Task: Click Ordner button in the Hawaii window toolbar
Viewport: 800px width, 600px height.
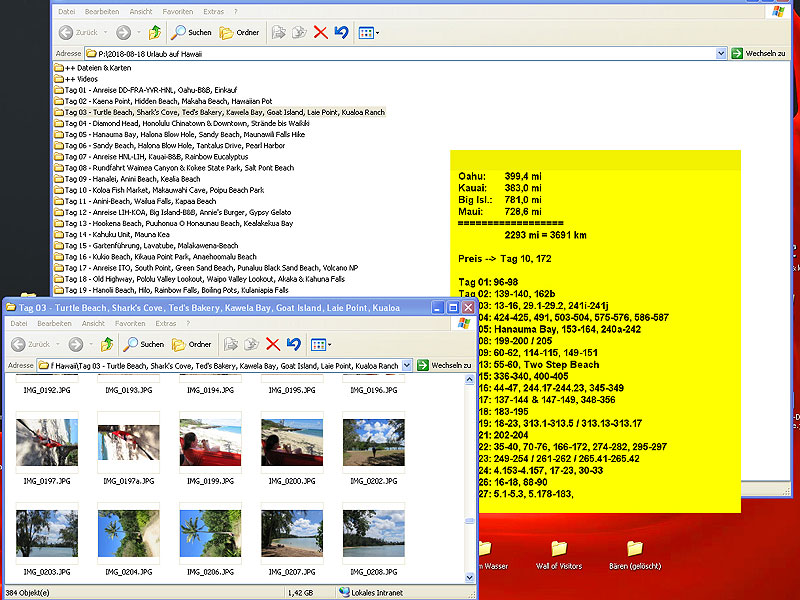Action: [x=239, y=32]
